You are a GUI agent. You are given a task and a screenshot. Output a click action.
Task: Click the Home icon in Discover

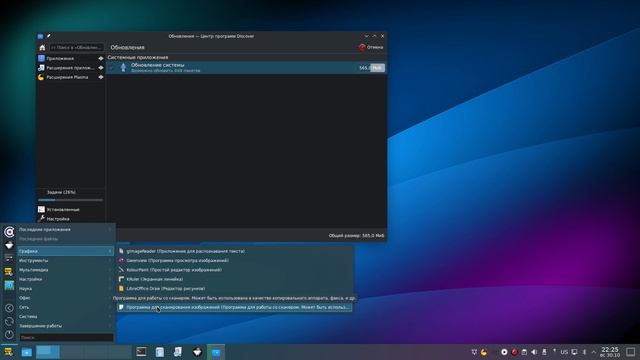42,47
